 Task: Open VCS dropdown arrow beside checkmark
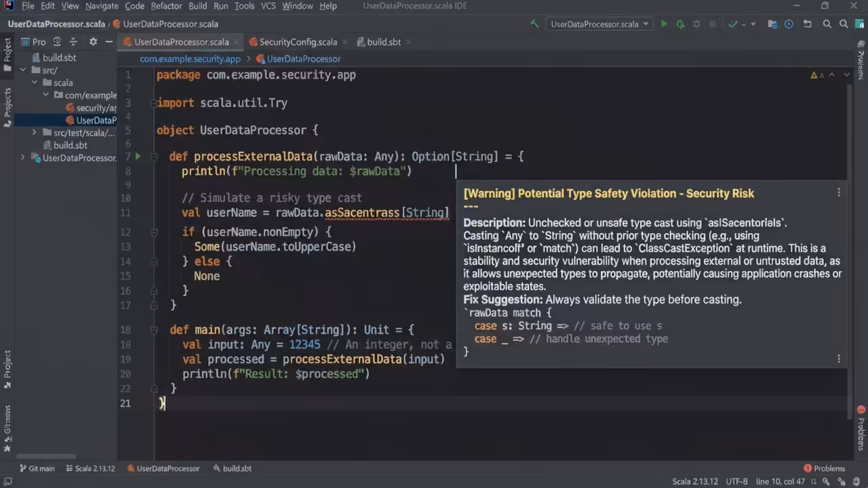click(753, 24)
